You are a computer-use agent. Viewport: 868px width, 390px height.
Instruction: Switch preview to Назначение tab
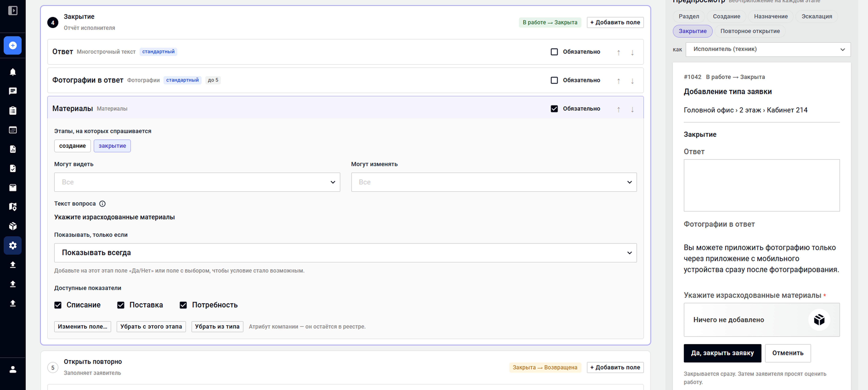771,17
